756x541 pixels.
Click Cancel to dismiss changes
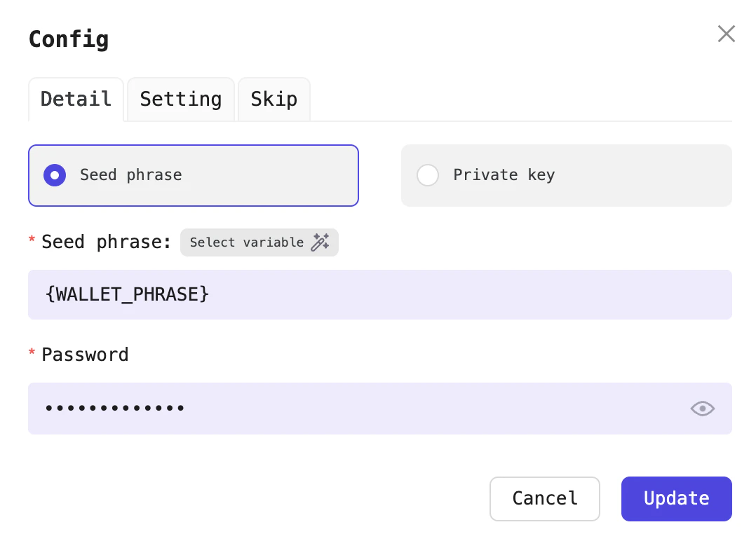[x=544, y=498]
